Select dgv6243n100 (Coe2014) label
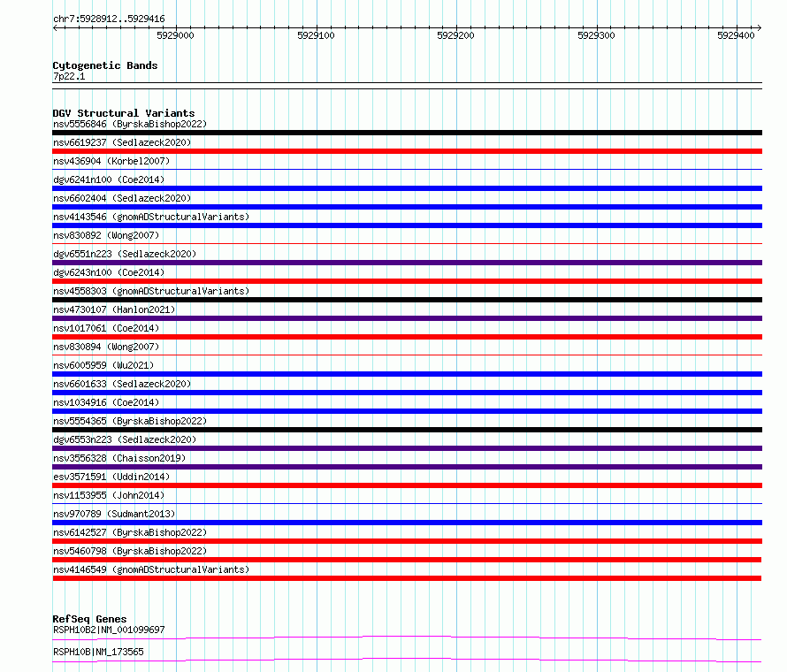Image resolution: width=787 pixels, height=672 pixels. click(109, 272)
